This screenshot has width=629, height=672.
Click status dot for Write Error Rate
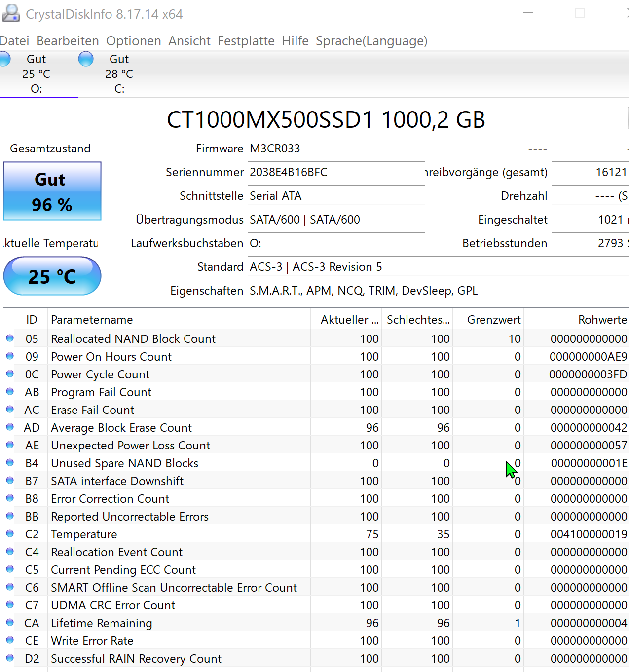10,640
